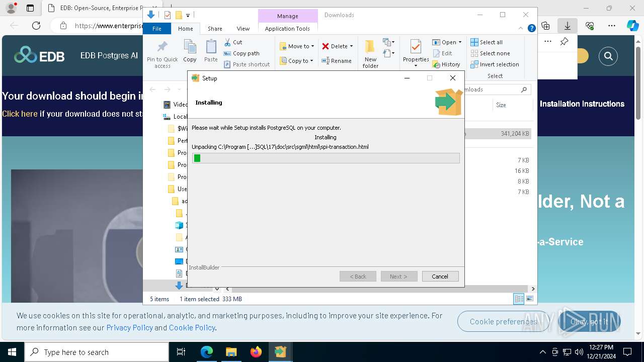Select the Application Tools tab
Viewport: 644px width, 362px height.
click(x=287, y=29)
